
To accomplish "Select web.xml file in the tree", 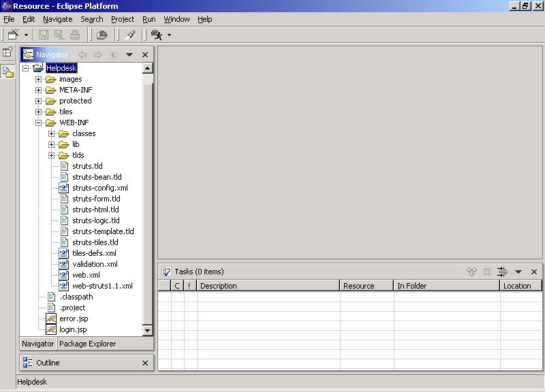I will (87, 275).
